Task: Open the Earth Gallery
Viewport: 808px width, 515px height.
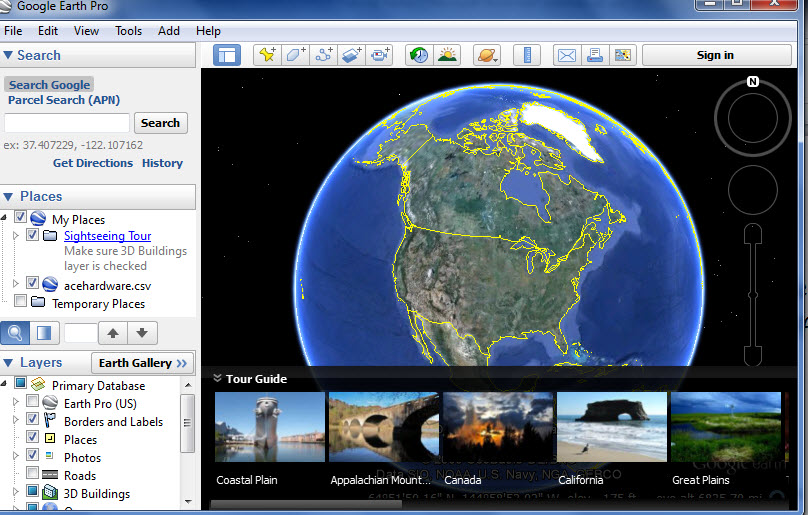Action: coord(143,363)
